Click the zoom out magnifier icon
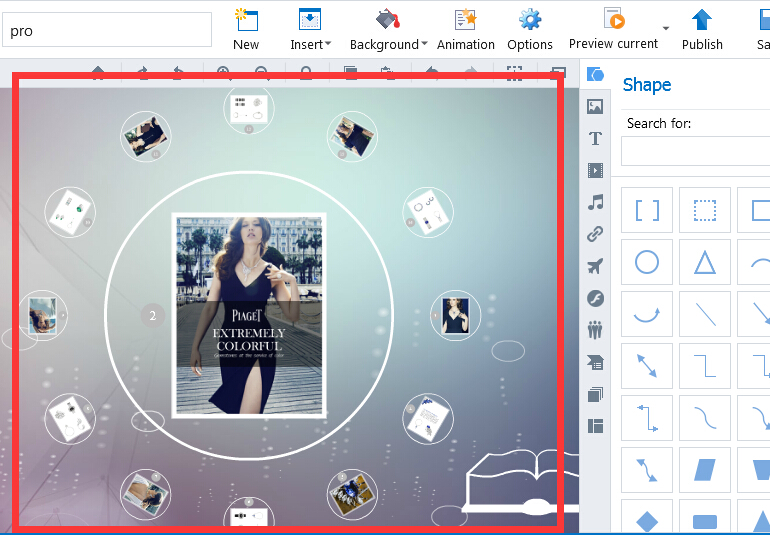Image resolution: width=770 pixels, height=535 pixels. click(262, 73)
